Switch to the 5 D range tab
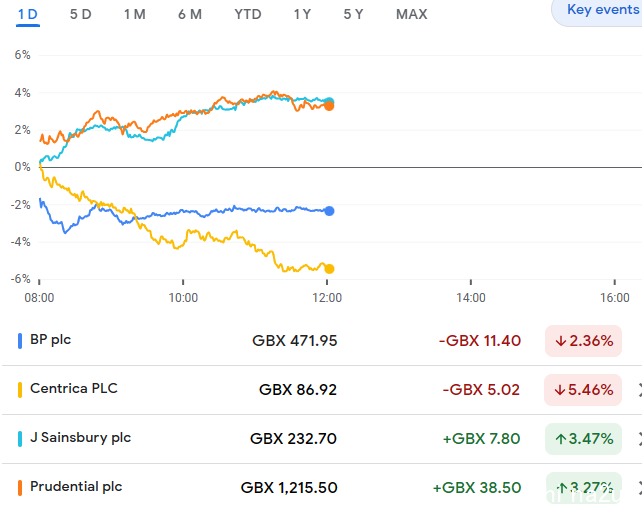 pos(80,14)
